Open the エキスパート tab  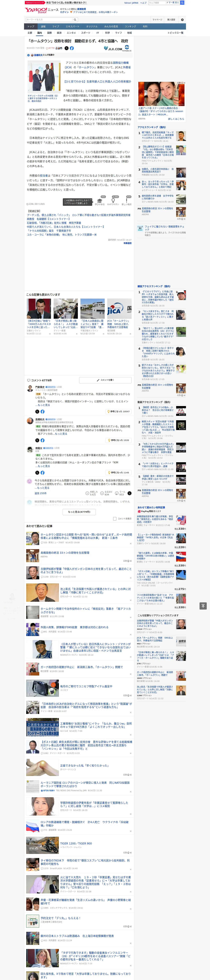point(72,27)
